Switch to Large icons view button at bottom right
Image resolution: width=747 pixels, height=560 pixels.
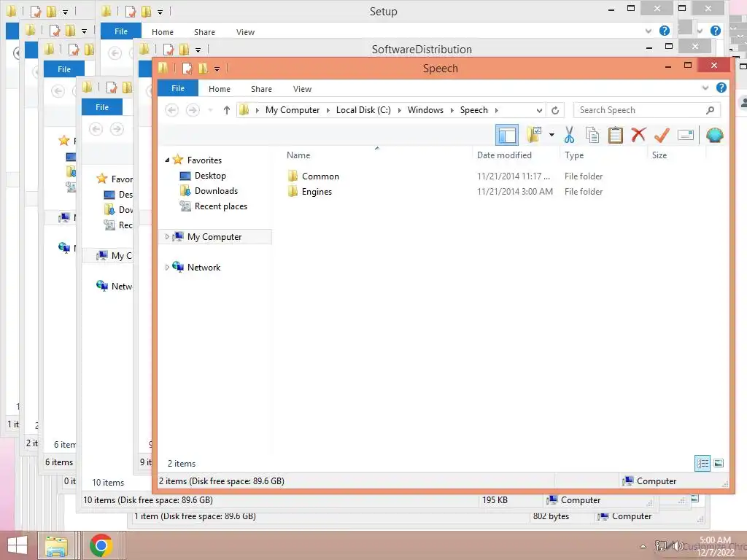[x=719, y=463]
